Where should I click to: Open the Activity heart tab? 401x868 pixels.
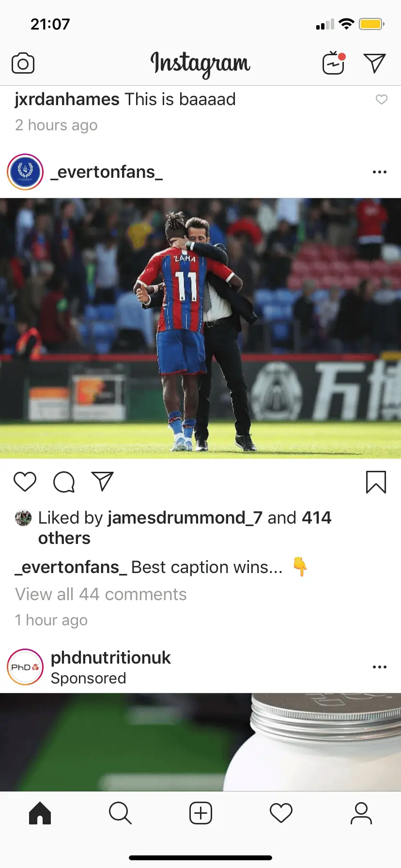tap(281, 813)
